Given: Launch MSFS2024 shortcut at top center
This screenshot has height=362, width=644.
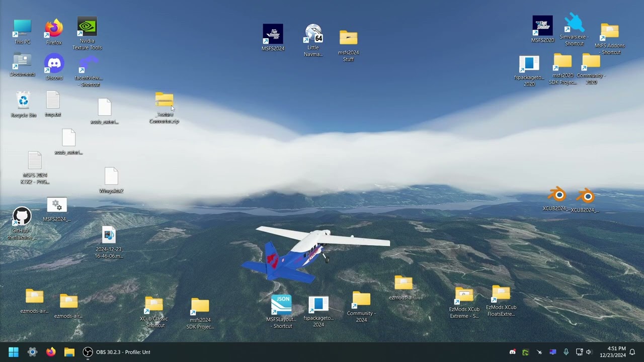Looking at the screenshot, I should [x=273, y=38].
